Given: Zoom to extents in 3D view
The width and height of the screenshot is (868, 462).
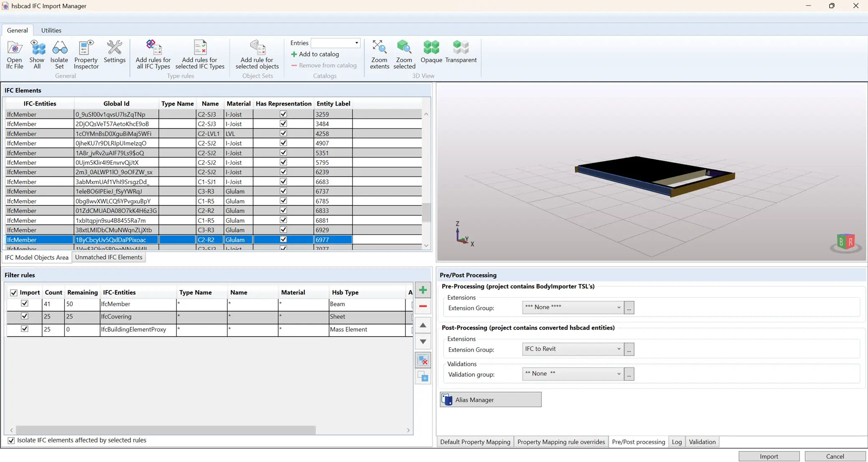Looking at the screenshot, I should (x=378, y=54).
